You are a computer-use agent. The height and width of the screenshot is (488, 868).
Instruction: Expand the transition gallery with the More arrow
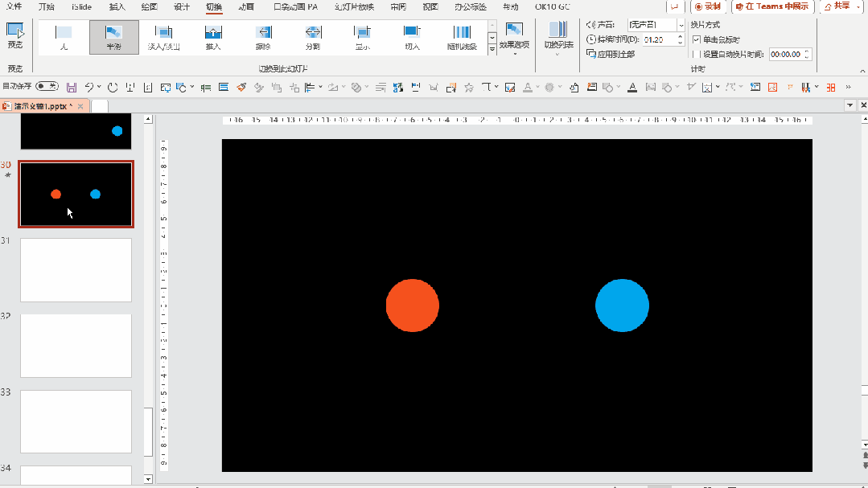click(x=492, y=49)
